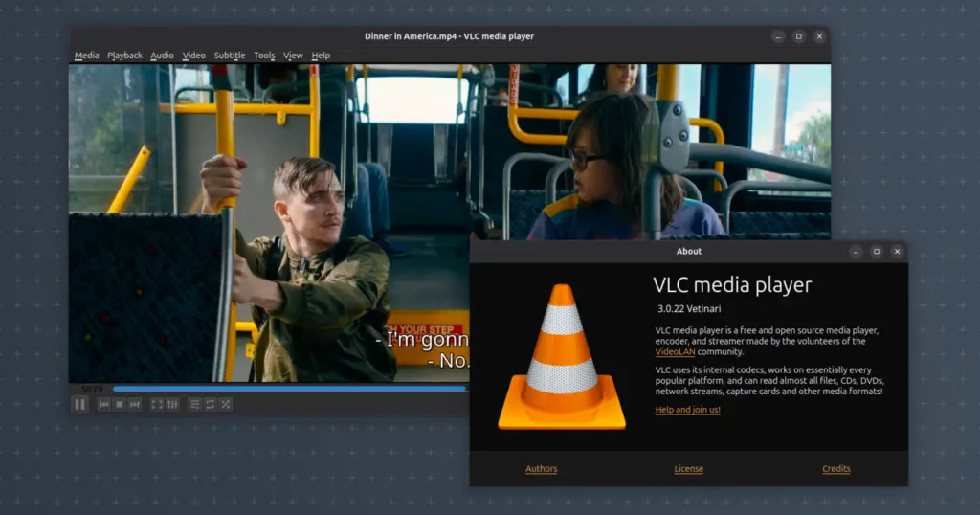Image resolution: width=980 pixels, height=515 pixels.
Task: Open the Media menu
Action: coord(86,56)
